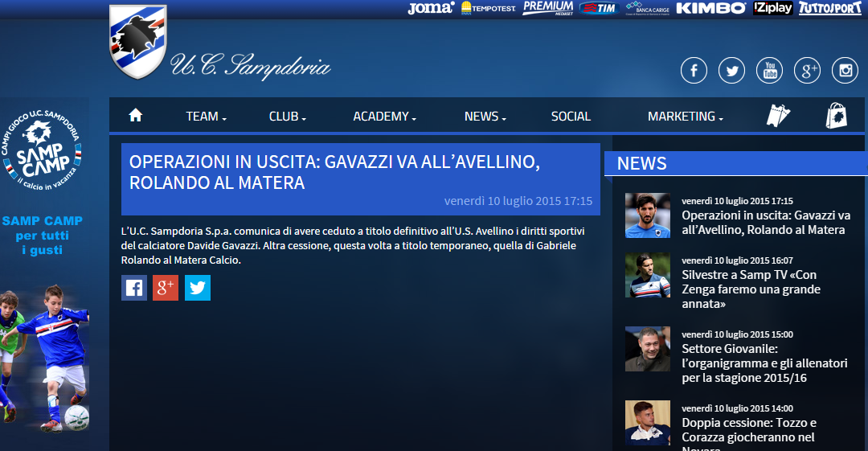This screenshot has width=868, height=451.
Task: Open the shopping bag store icon
Action: 837,116
